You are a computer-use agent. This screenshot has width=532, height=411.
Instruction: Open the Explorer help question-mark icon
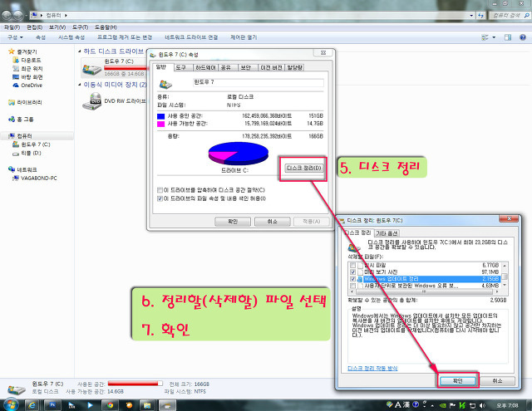[523, 37]
